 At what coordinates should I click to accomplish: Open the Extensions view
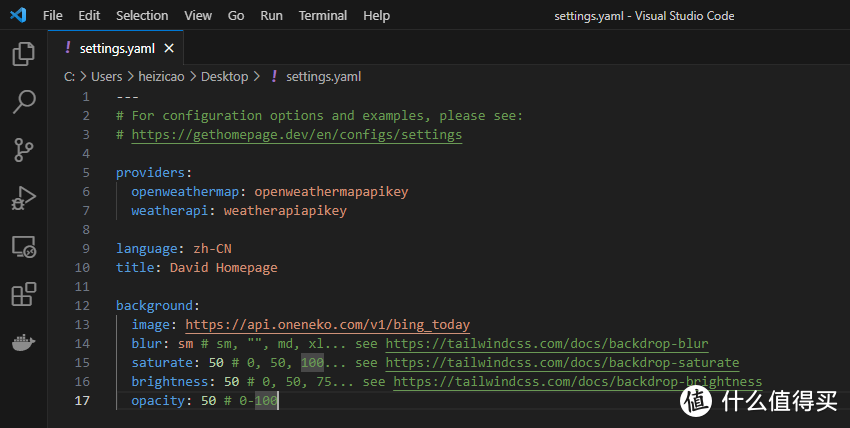23,295
